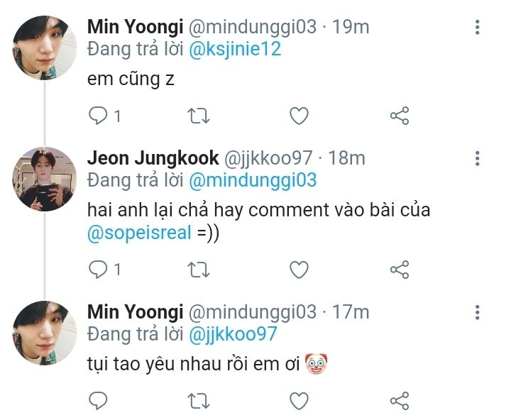Like the "em cũng z" tweet
This screenshot has height=420, width=511.
300,116
